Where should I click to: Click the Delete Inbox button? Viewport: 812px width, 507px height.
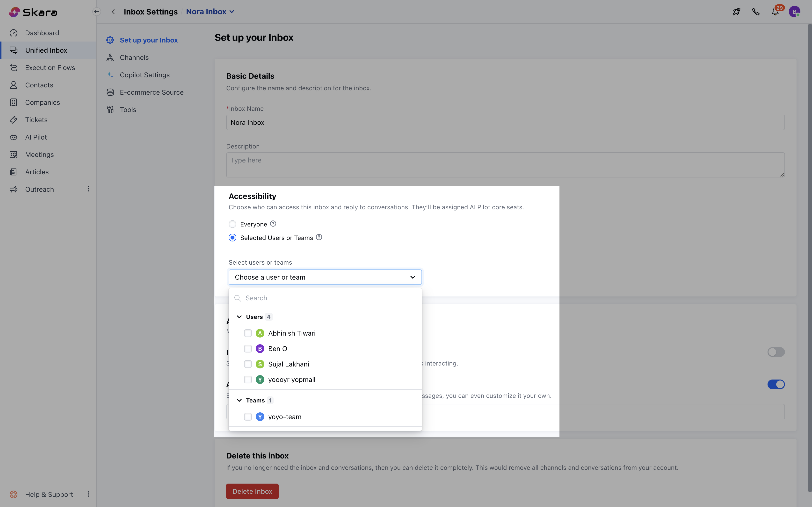tap(252, 491)
